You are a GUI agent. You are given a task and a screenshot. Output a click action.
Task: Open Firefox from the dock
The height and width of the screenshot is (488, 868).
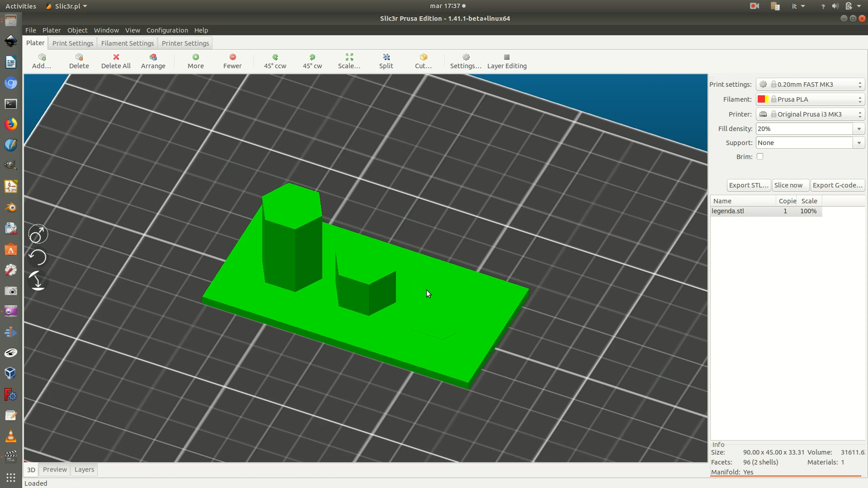pos(11,124)
